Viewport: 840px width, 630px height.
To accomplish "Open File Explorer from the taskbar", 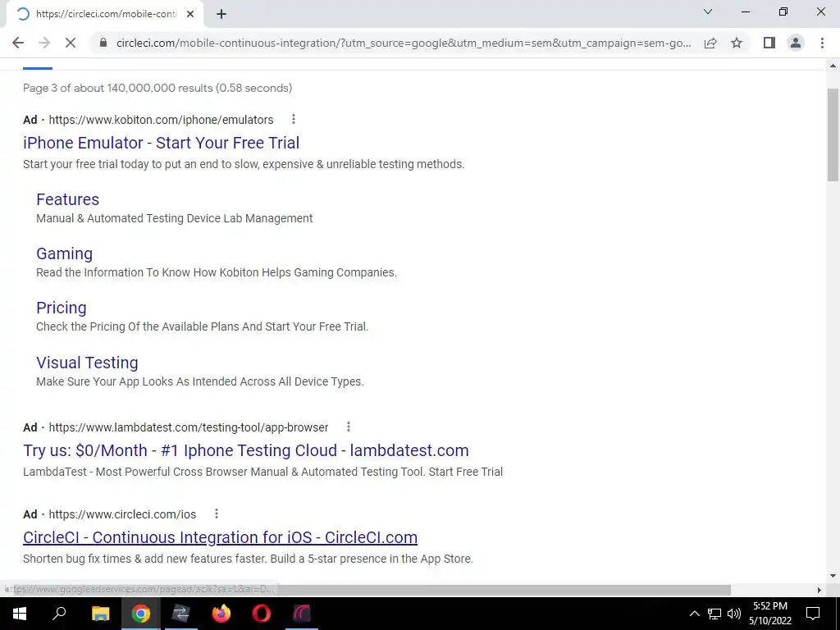I will click(100, 614).
